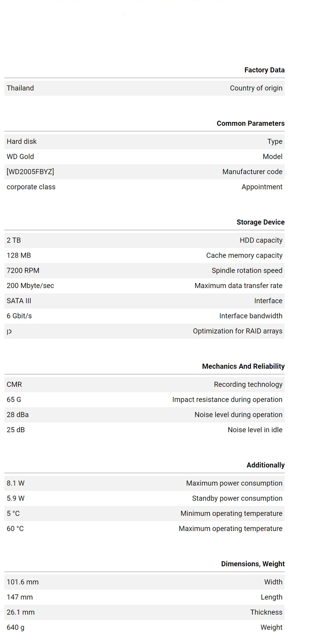Click the 'Type' label

275,141
